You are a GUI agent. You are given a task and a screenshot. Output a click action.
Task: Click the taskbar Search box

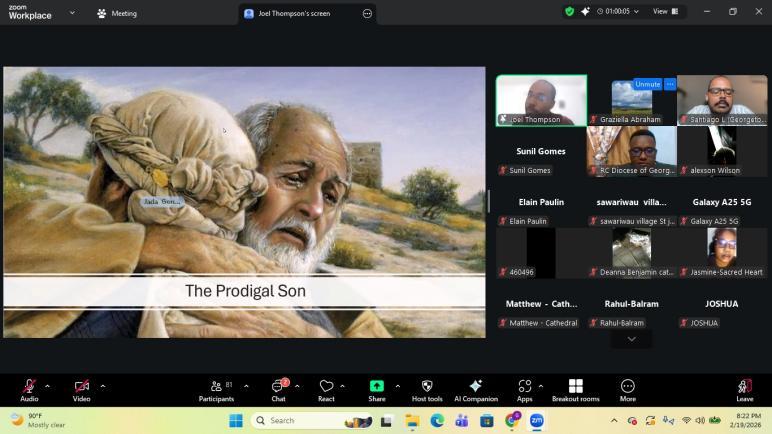tap(312, 421)
